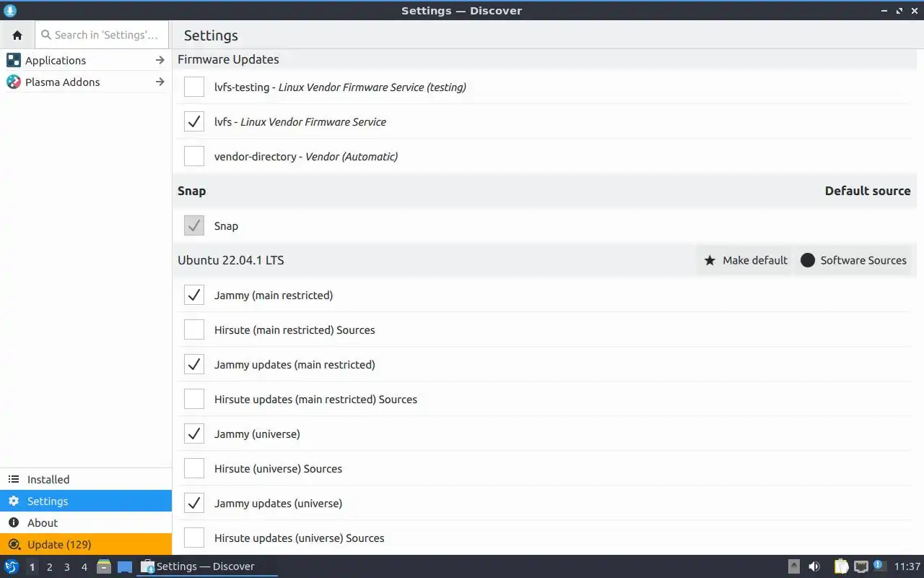The width and height of the screenshot is (924, 578).
Task: Open the Software Sources button
Action: pos(855,260)
